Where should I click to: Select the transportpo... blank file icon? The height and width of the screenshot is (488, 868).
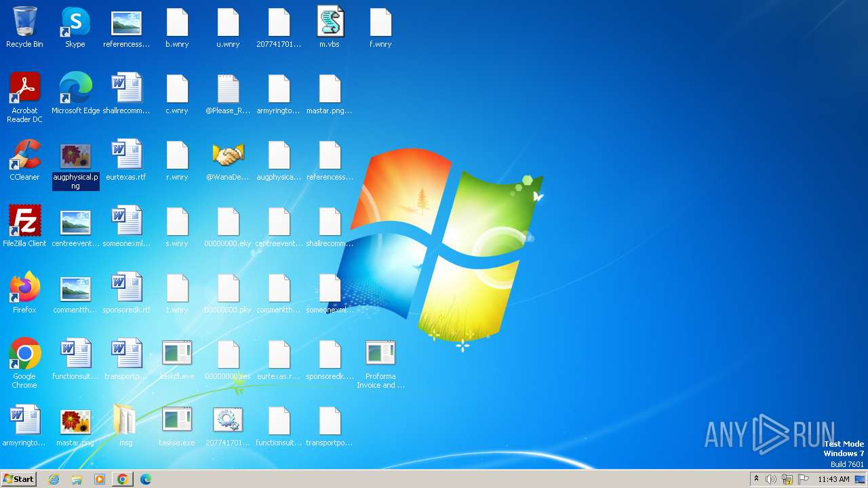(330, 426)
